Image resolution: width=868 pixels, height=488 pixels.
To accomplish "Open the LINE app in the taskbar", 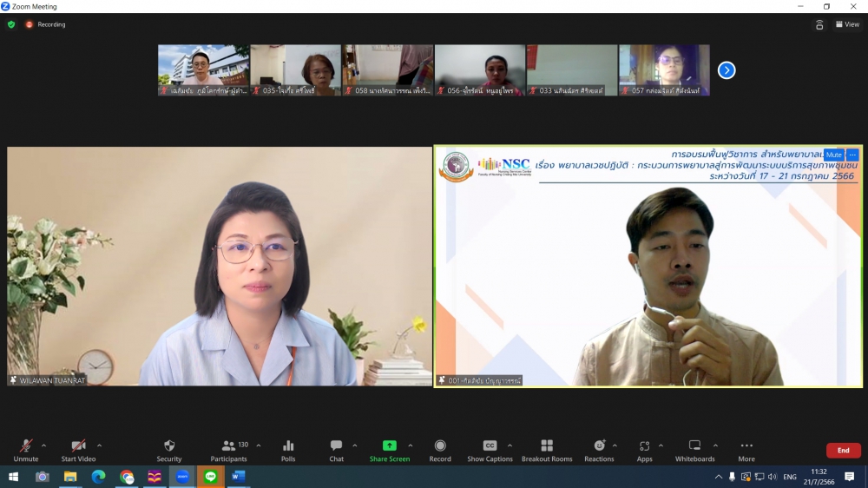I will [x=210, y=477].
